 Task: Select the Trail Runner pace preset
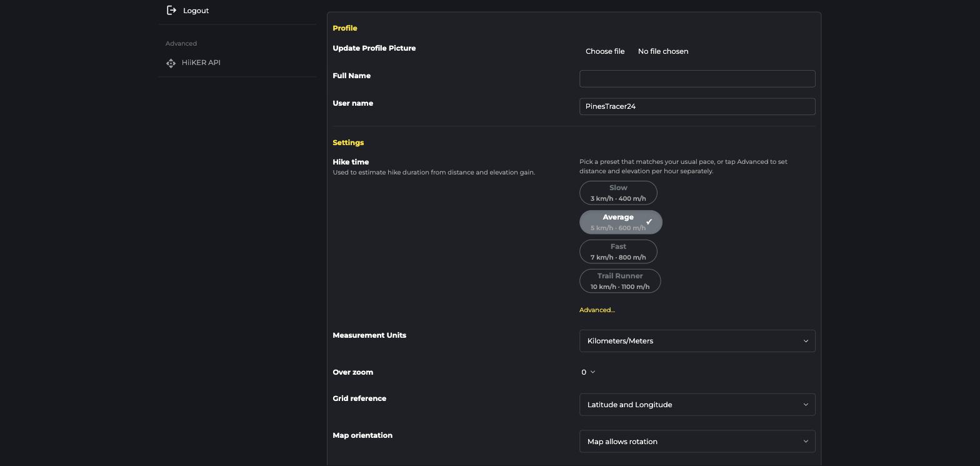(620, 281)
